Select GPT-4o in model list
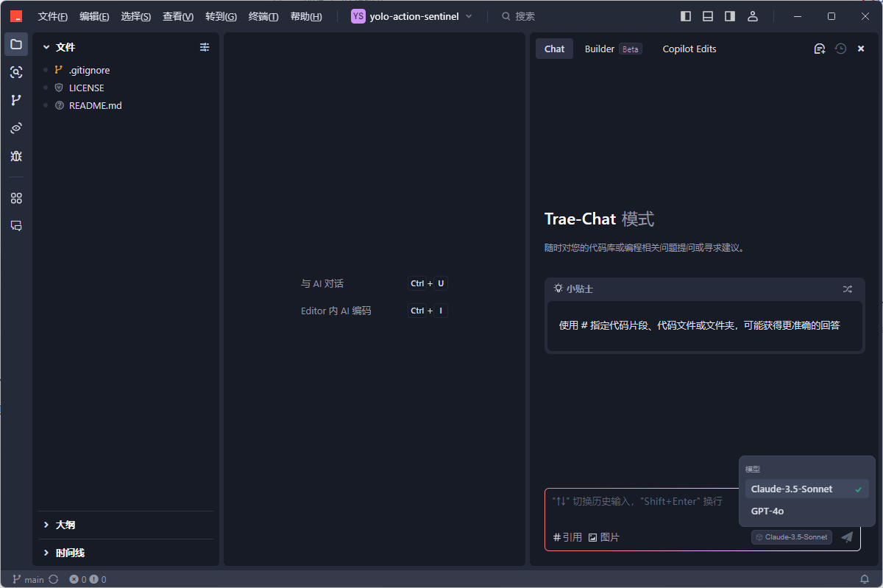The width and height of the screenshot is (883, 588). 807,511
